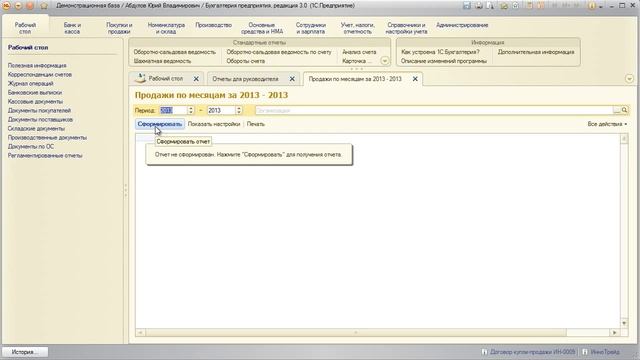Click the История button

25,351
